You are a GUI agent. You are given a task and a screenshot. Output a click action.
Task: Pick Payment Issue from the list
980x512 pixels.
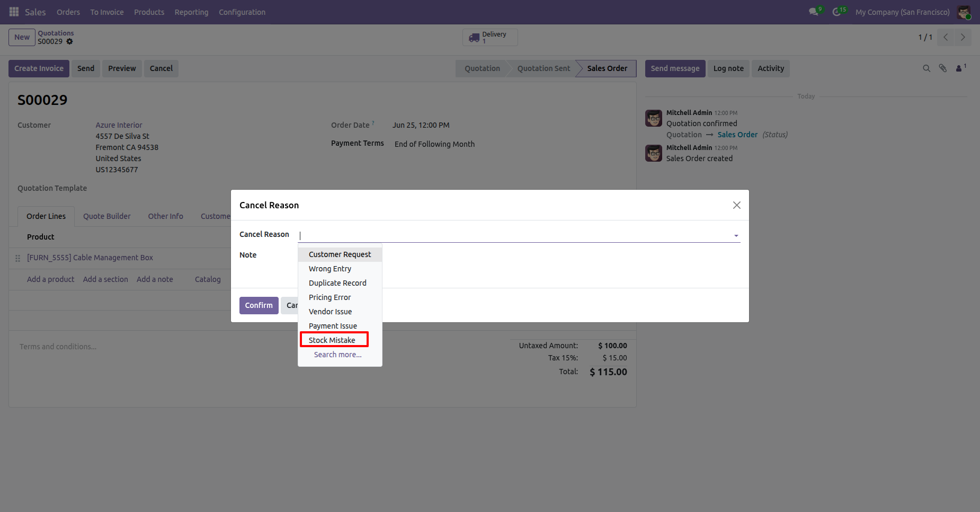340,326
